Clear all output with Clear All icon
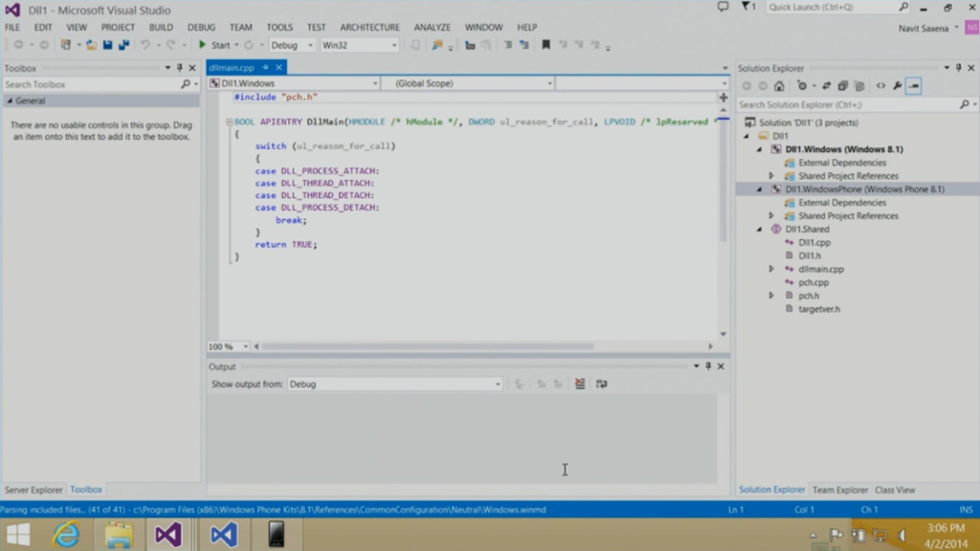Image resolution: width=980 pixels, height=551 pixels. click(580, 384)
